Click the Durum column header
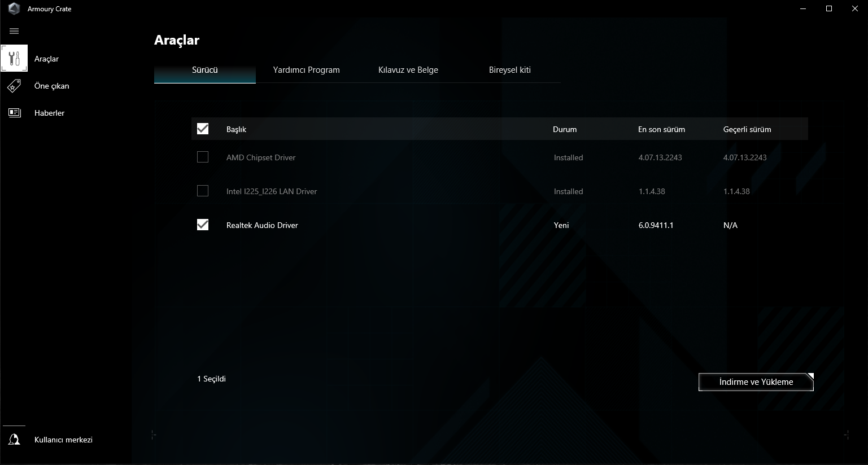Screen dimensions: 868x465 pyautogui.click(x=565, y=129)
